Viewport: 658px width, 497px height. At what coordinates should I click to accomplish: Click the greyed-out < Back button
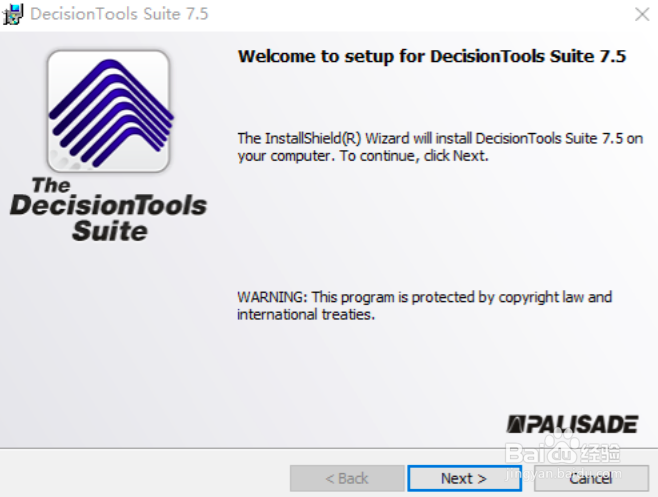coord(347,478)
